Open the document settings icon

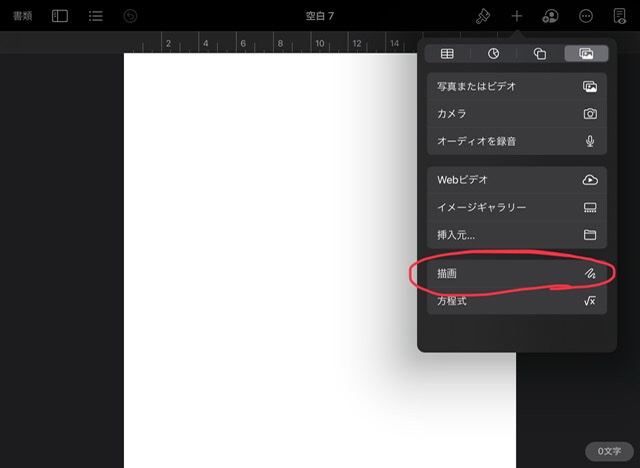tap(620, 16)
